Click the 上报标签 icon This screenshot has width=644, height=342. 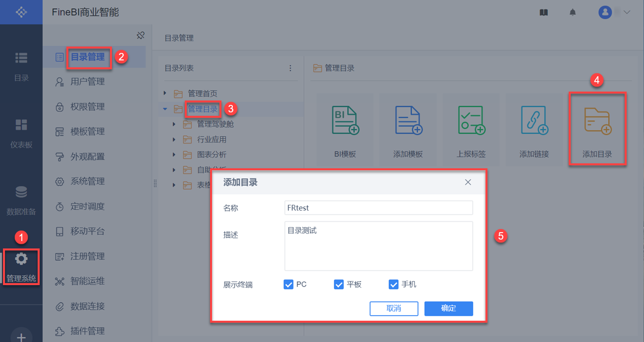click(x=471, y=121)
